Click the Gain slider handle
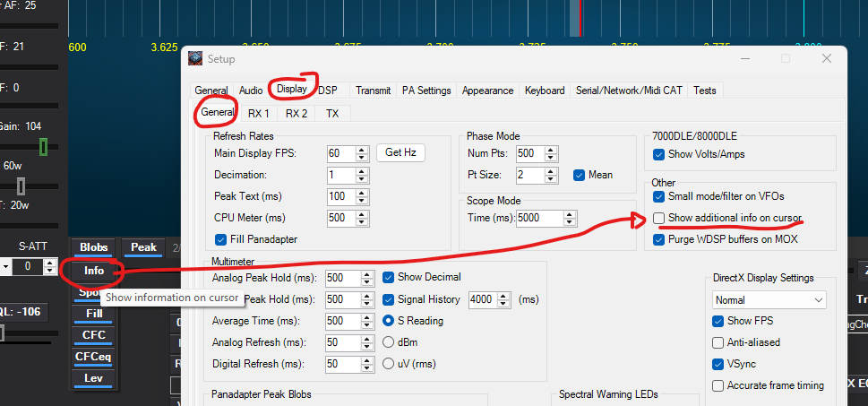The height and width of the screenshot is (406, 868). coord(43,147)
